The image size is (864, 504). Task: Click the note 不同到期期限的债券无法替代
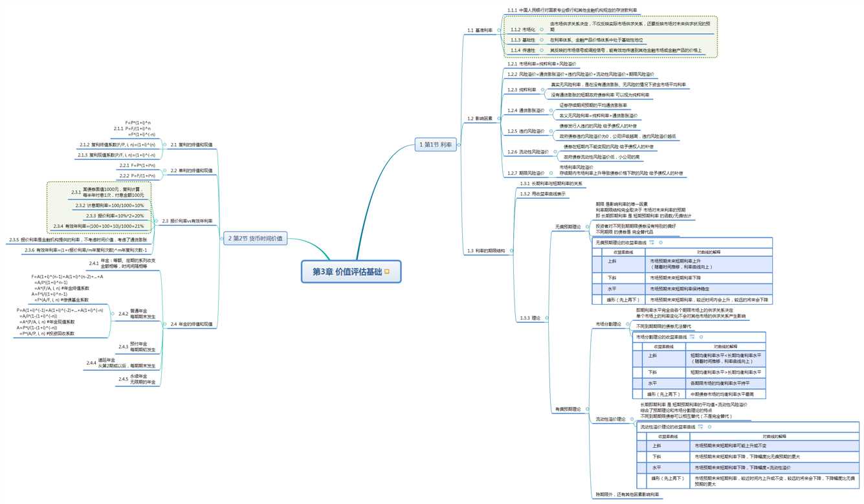coord(663,327)
